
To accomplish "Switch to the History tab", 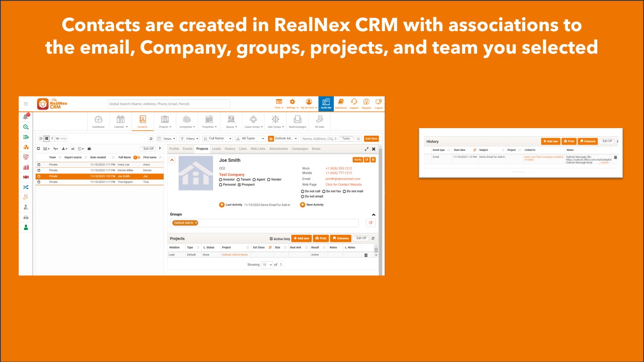I will [x=230, y=149].
